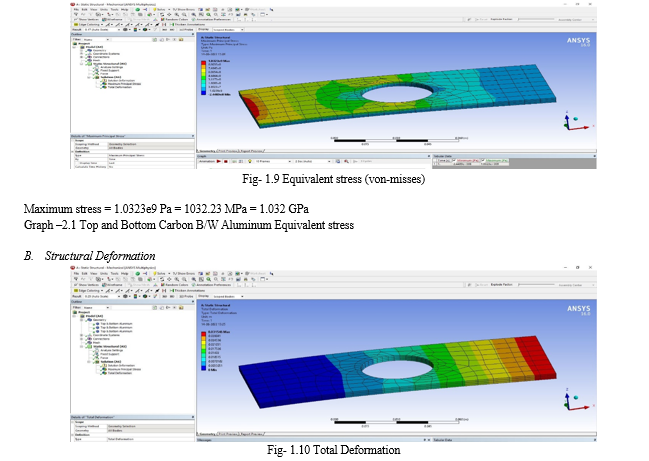The image size is (649, 461).
Task: Select Fixed Support in the upper Outline
Action: tap(110, 70)
